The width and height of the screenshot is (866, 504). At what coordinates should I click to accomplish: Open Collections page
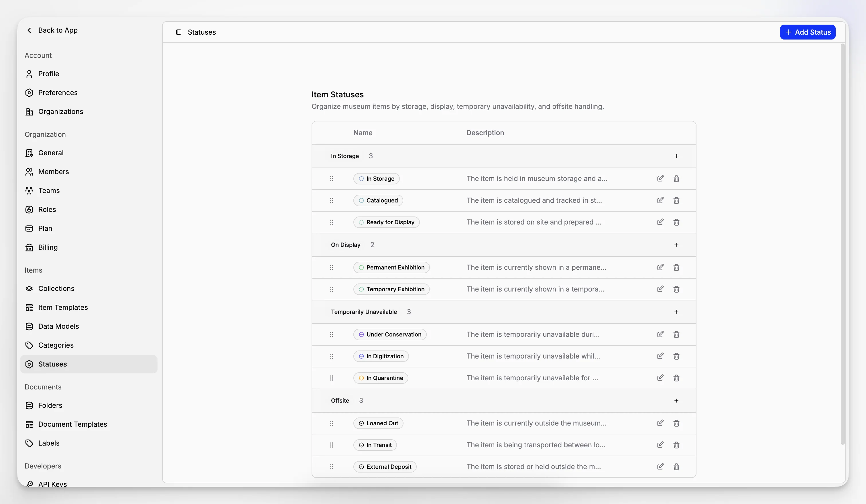coord(89,289)
